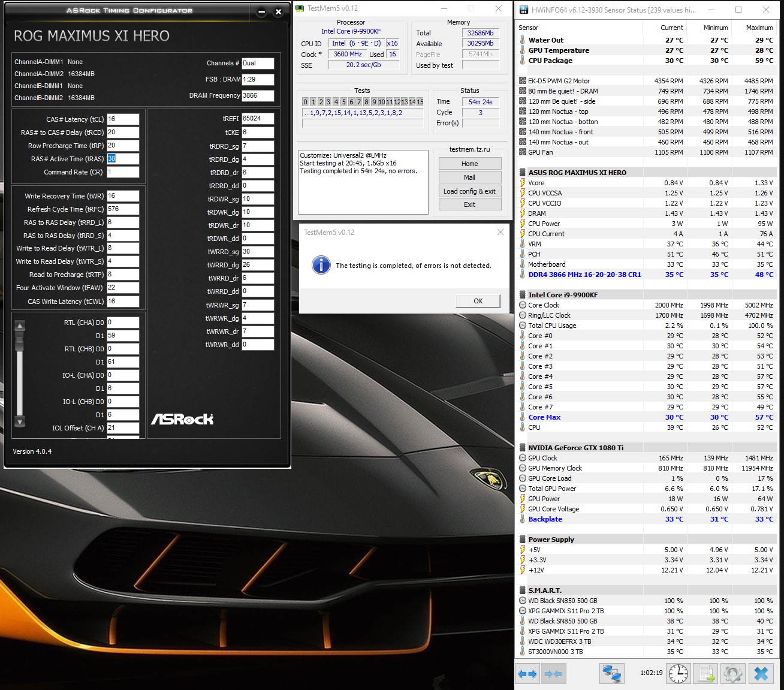Click the TestMem5 title bar chip icon

(300, 8)
